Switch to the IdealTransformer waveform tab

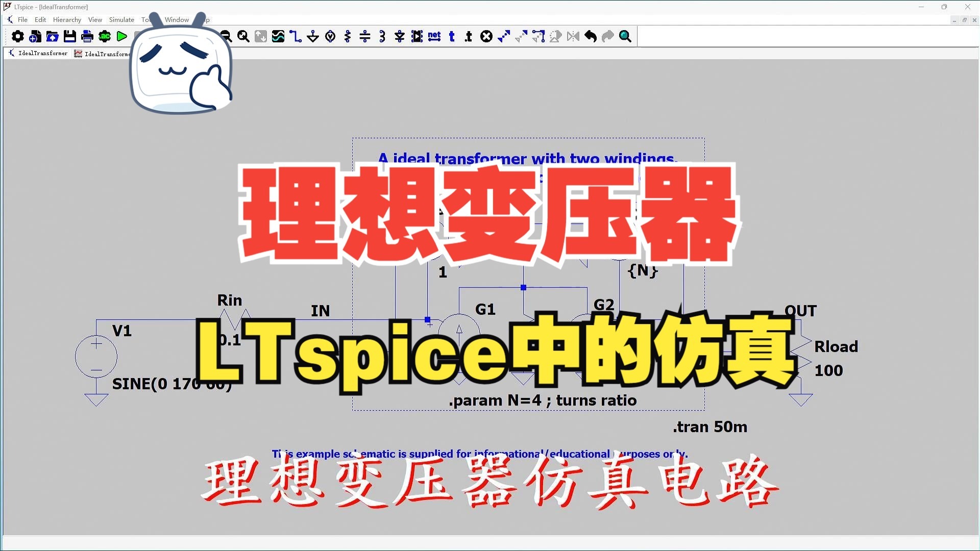(x=102, y=54)
